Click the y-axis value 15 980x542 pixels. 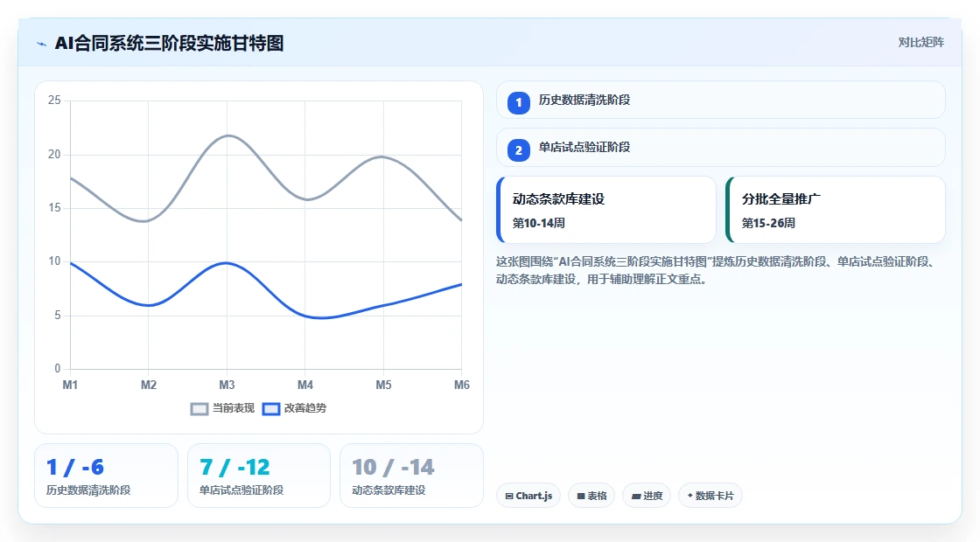(x=54, y=208)
